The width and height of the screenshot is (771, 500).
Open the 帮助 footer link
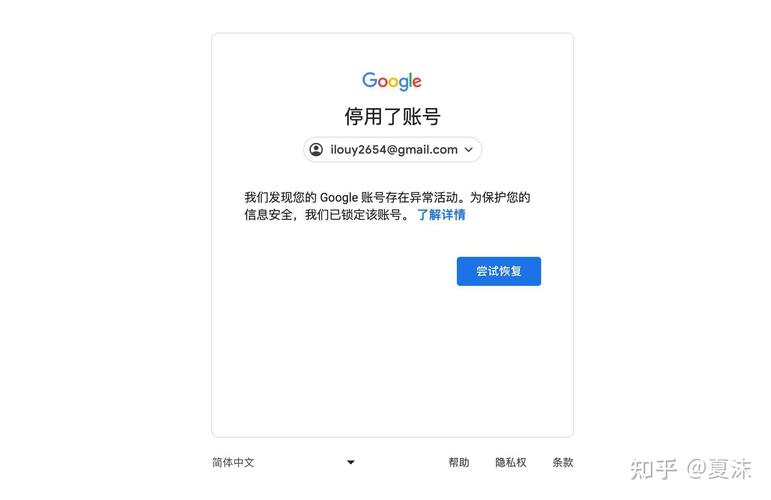pos(459,462)
